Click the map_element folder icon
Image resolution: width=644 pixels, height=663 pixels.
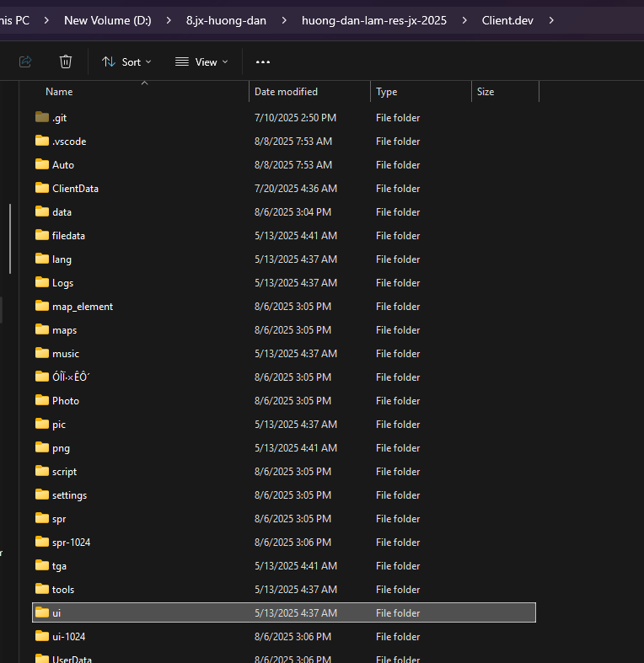[42, 307]
